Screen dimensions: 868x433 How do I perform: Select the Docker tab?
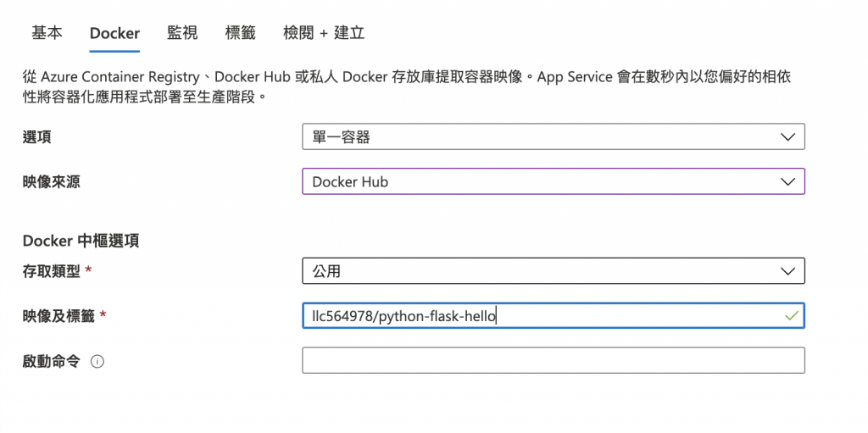tap(114, 33)
